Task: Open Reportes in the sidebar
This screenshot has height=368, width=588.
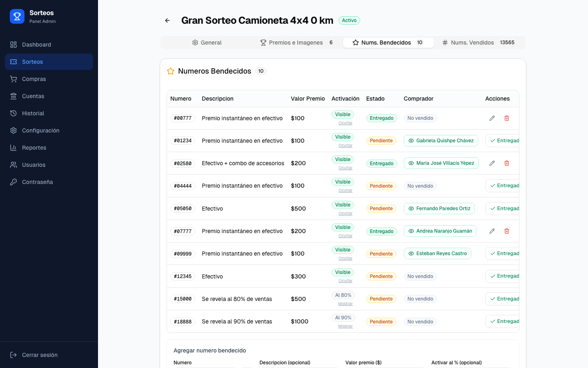Action: coord(49,148)
